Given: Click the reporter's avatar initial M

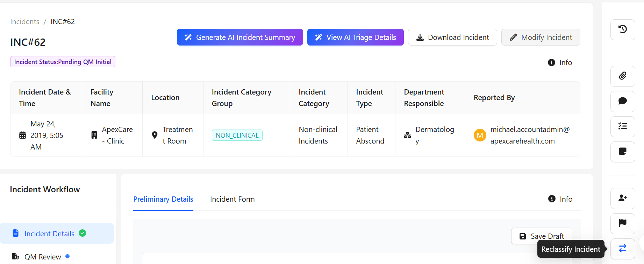Looking at the screenshot, I should click(x=480, y=135).
